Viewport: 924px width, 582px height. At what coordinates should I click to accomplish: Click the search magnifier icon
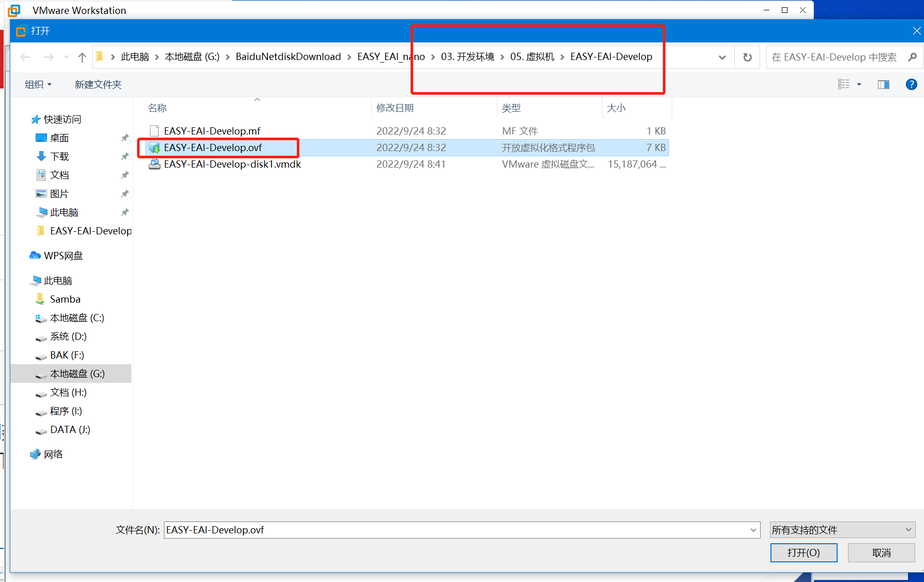pos(913,57)
